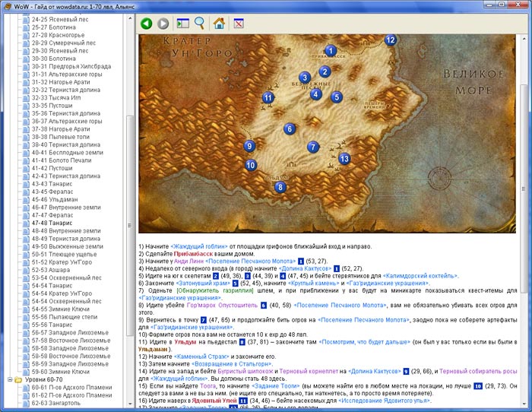Viewport: 532px width, 412px height.
Task: Collapse the Уровни 60-70 folder
Action: 10,379
